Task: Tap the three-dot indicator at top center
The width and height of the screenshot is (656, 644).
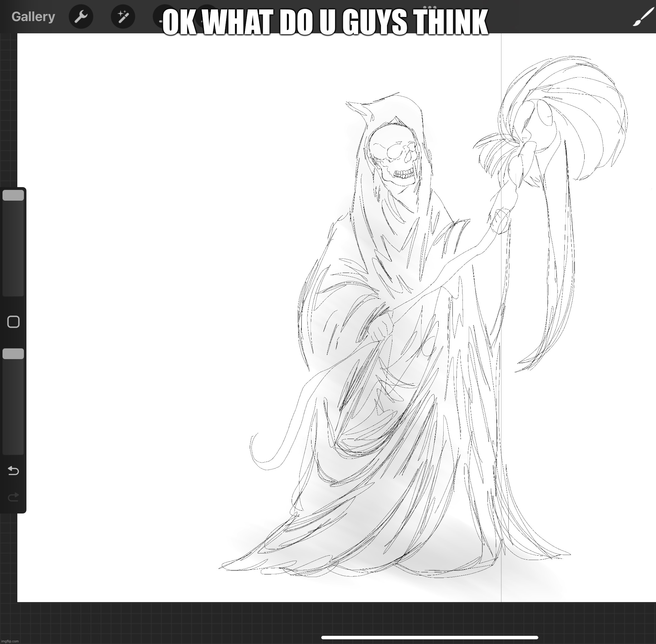Action: point(430,8)
